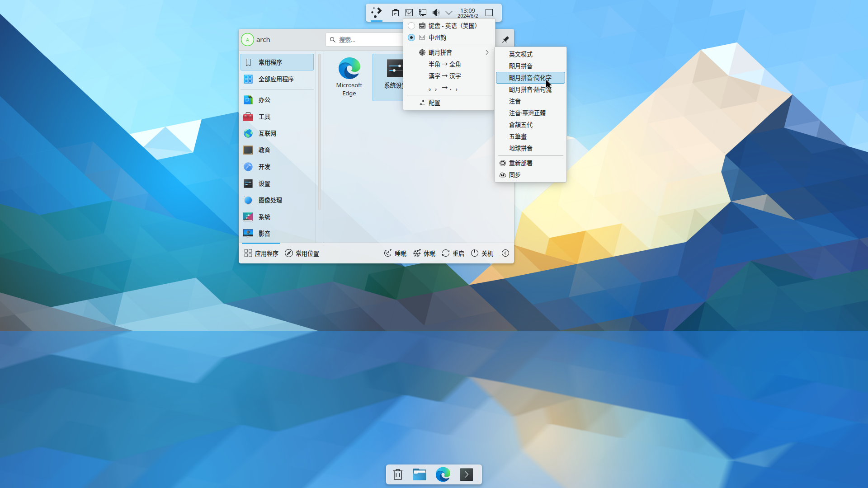Choose 朙月拼音·简化字 schema
The image size is (868, 488).
pyautogui.click(x=530, y=78)
